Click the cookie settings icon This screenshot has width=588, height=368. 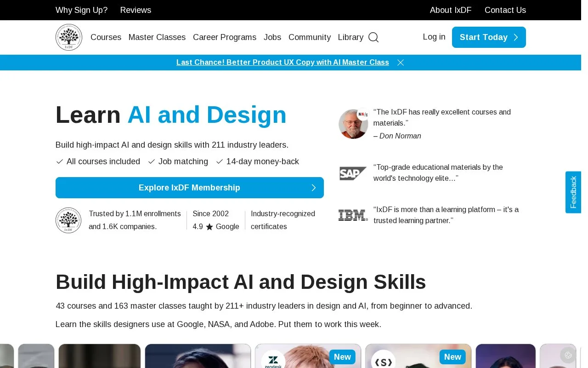[x=568, y=355]
